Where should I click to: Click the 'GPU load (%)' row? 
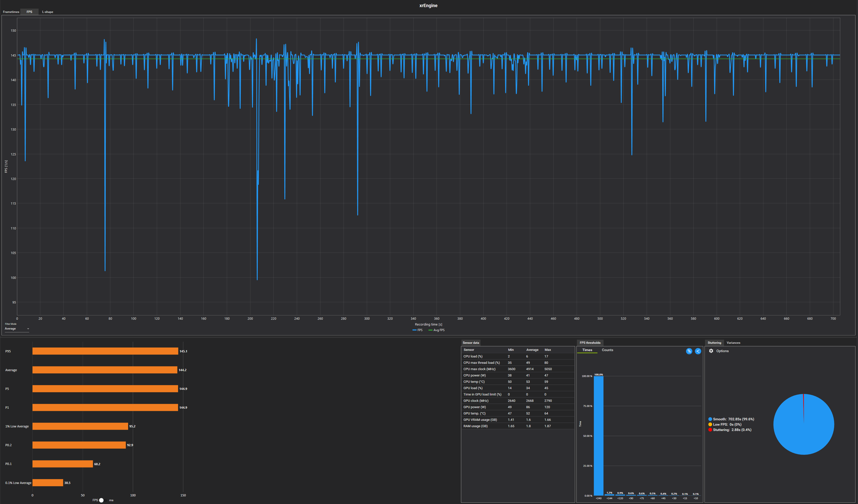tap(518, 388)
